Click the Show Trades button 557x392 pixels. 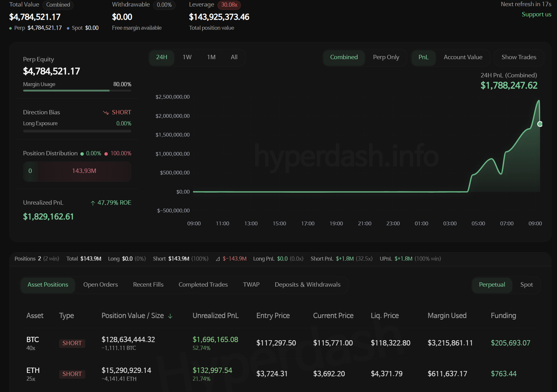pyautogui.click(x=519, y=57)
